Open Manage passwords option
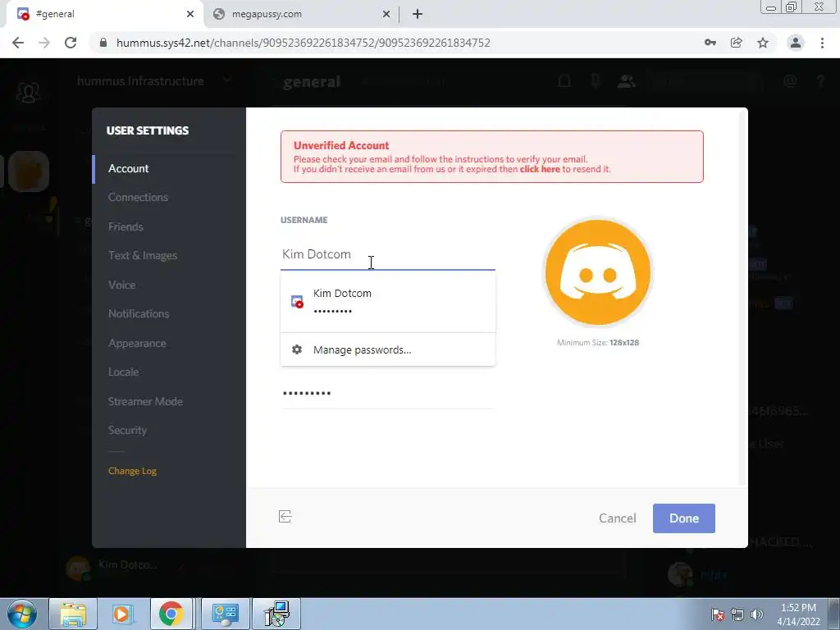 [x=388, y=349]
